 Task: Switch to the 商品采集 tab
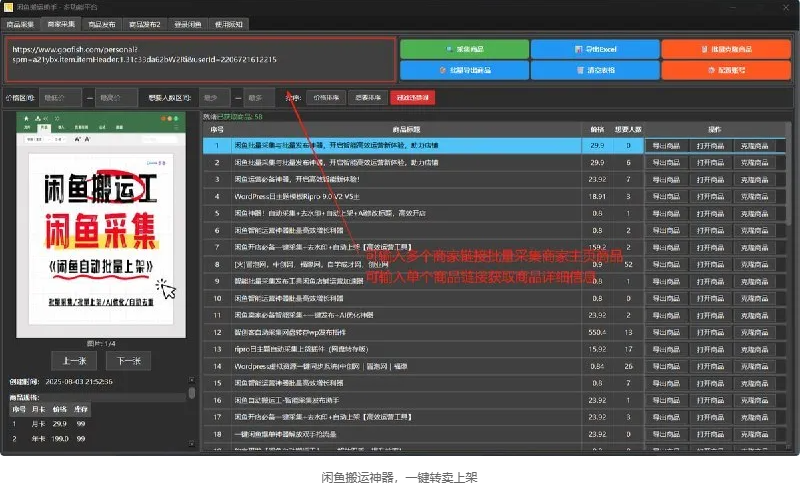click(20, 24)
